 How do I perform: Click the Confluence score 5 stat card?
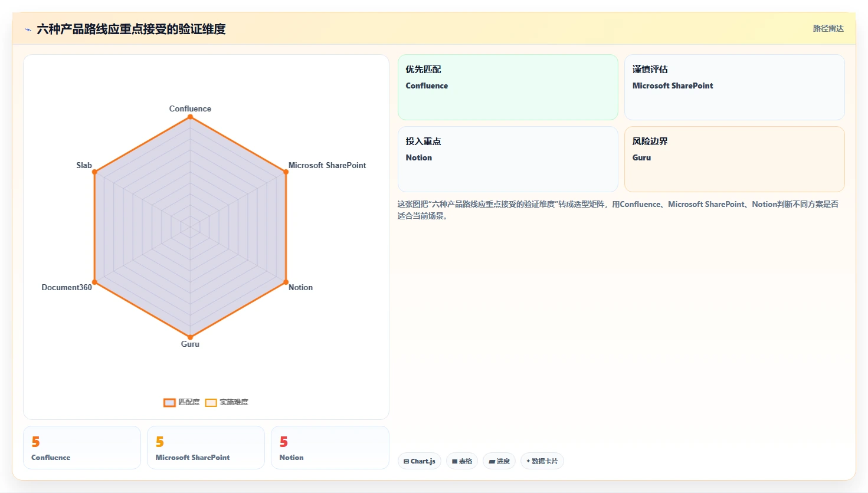(82, 448)
